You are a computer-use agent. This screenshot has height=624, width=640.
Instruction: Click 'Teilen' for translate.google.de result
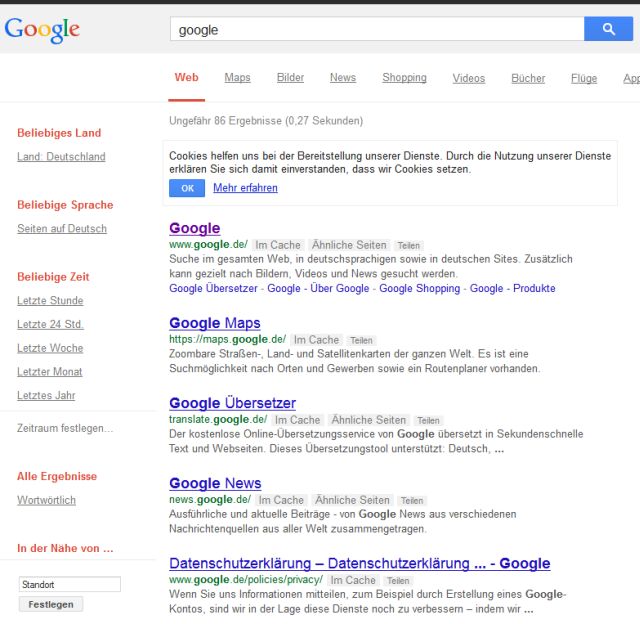428,420
